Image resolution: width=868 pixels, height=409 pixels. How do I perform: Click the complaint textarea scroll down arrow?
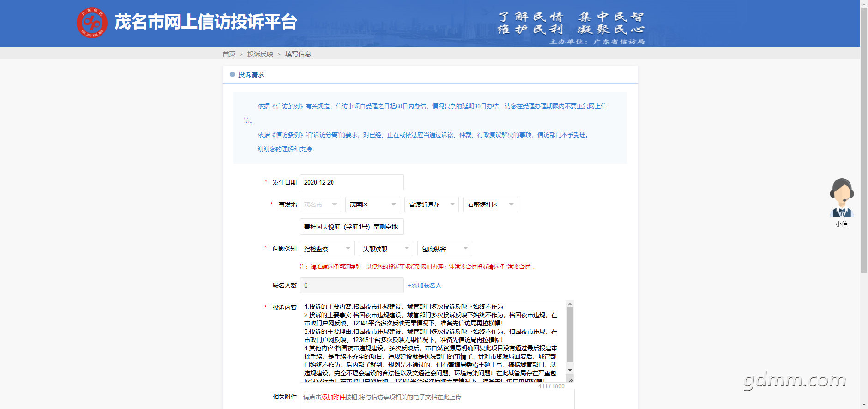point(570,370)
